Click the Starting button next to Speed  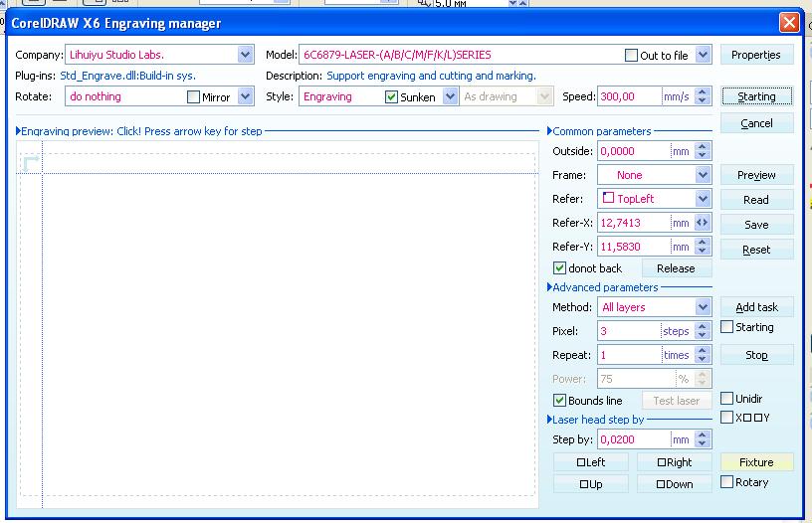(x=756, y=96)
